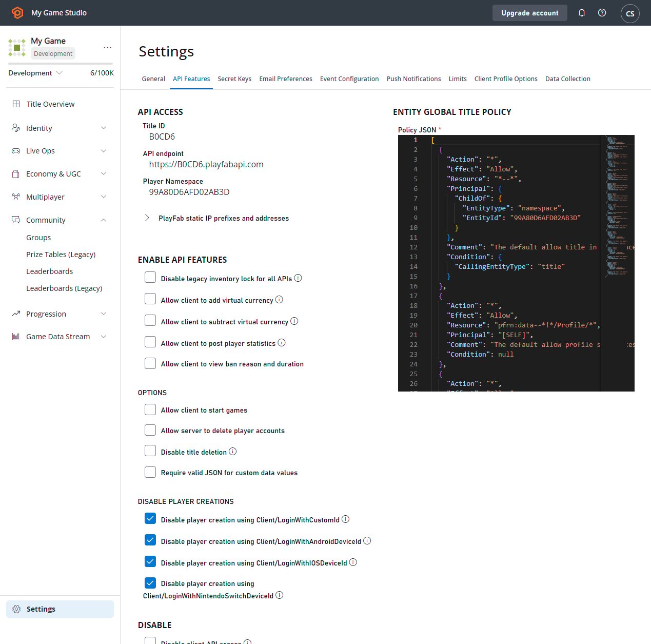Screen dimensions: 651x644
Task: Show info for LoginWithAndroidDeviceId option
Action: 367,541
